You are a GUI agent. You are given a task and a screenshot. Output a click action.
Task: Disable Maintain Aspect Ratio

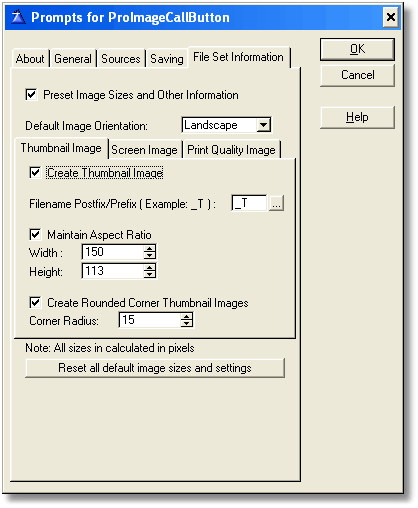(35, 234)
